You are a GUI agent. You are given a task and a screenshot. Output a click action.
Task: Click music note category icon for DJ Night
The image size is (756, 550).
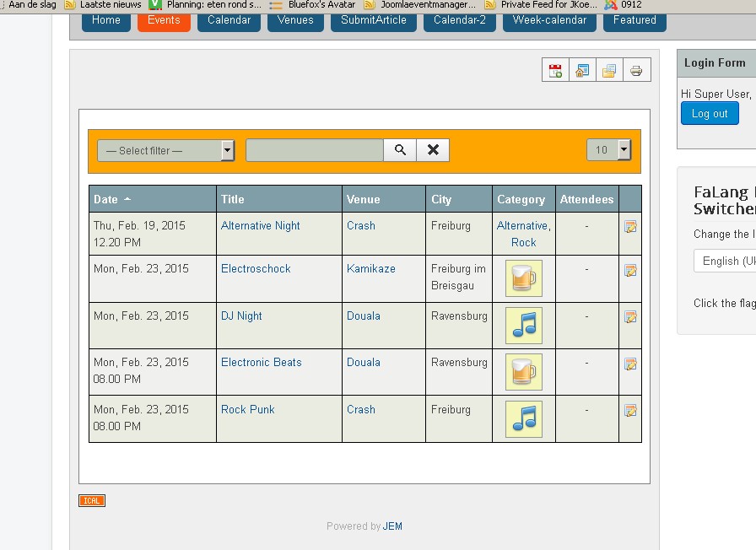coord(523,325)
